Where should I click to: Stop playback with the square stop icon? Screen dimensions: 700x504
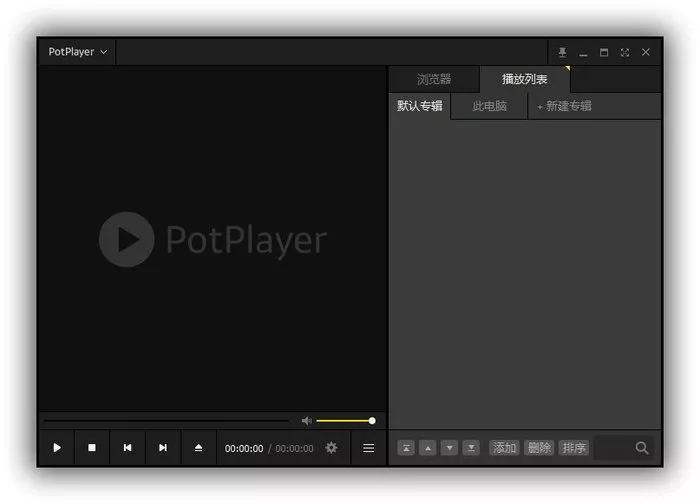click(92, 448)
